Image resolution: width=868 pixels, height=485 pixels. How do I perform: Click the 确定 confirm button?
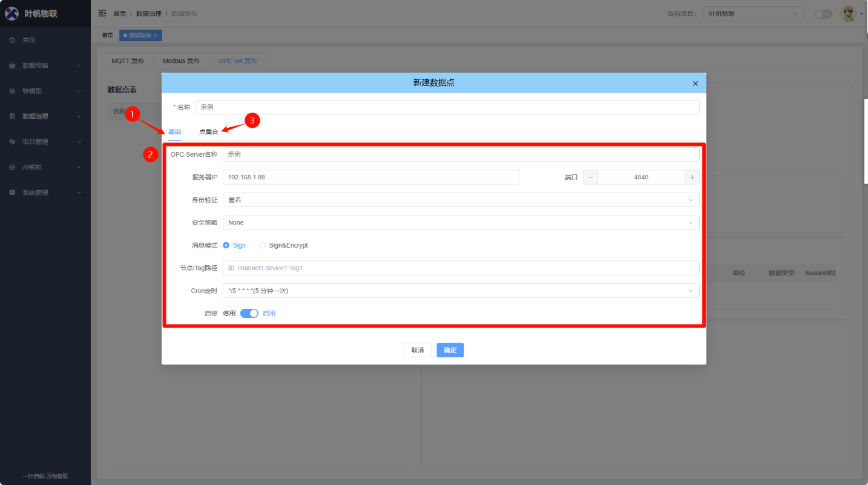click(450, 350)
